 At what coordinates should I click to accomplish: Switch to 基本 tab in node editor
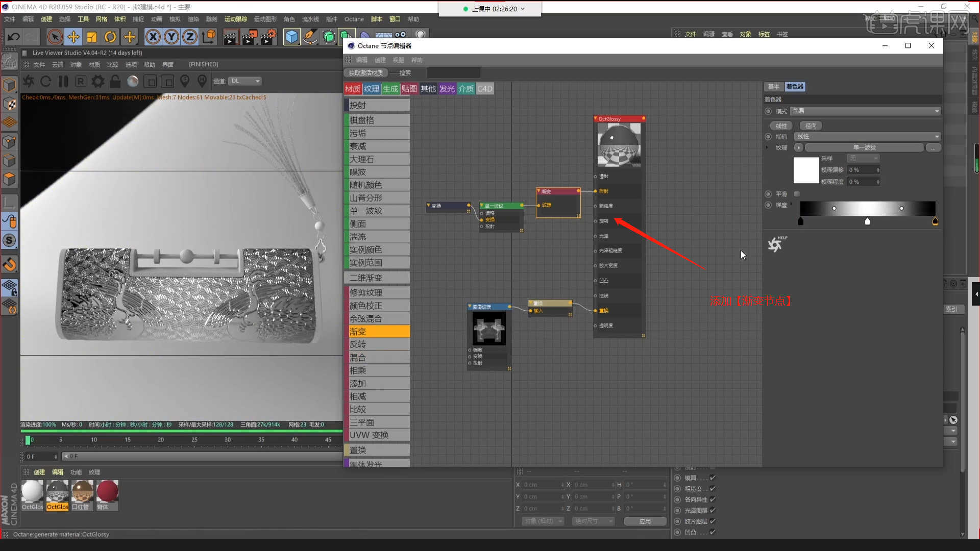[774, 87]
